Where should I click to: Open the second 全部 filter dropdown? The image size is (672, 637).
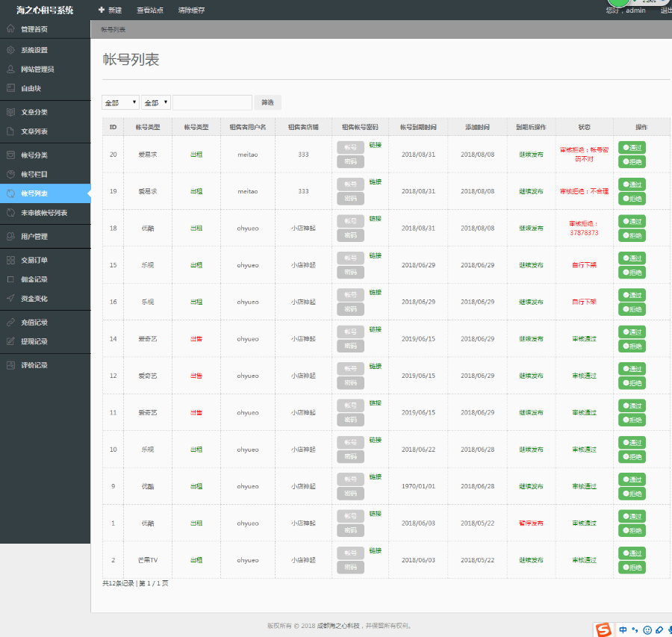(156, 102)
